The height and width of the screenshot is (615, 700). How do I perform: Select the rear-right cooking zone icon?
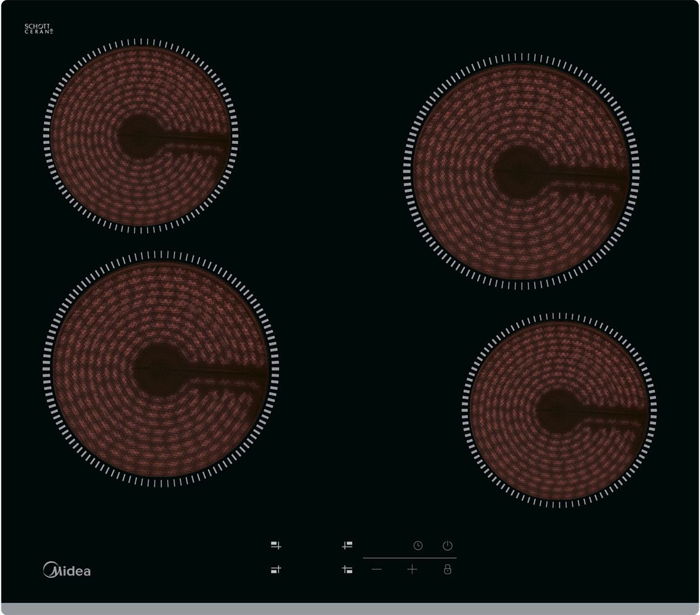pos(348,546)
